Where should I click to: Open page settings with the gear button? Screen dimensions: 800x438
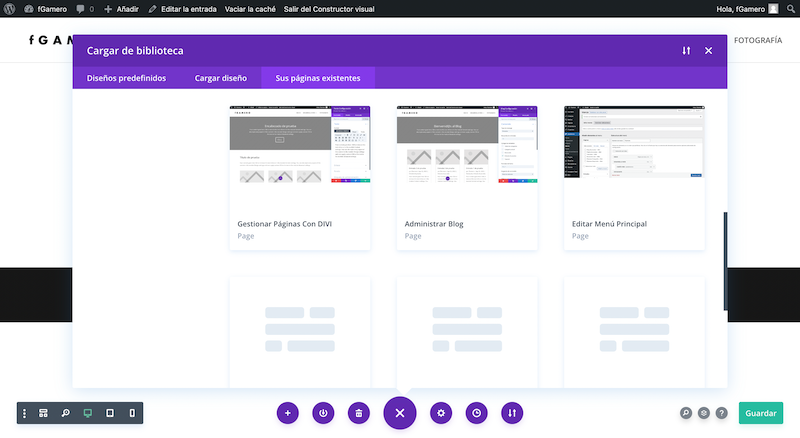[x=441, y=413]
